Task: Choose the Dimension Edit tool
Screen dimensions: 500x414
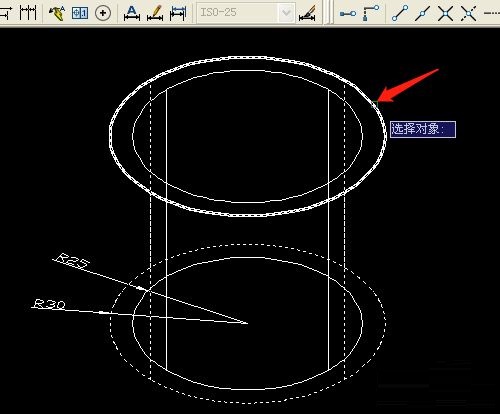Action: tap(132, 13)
